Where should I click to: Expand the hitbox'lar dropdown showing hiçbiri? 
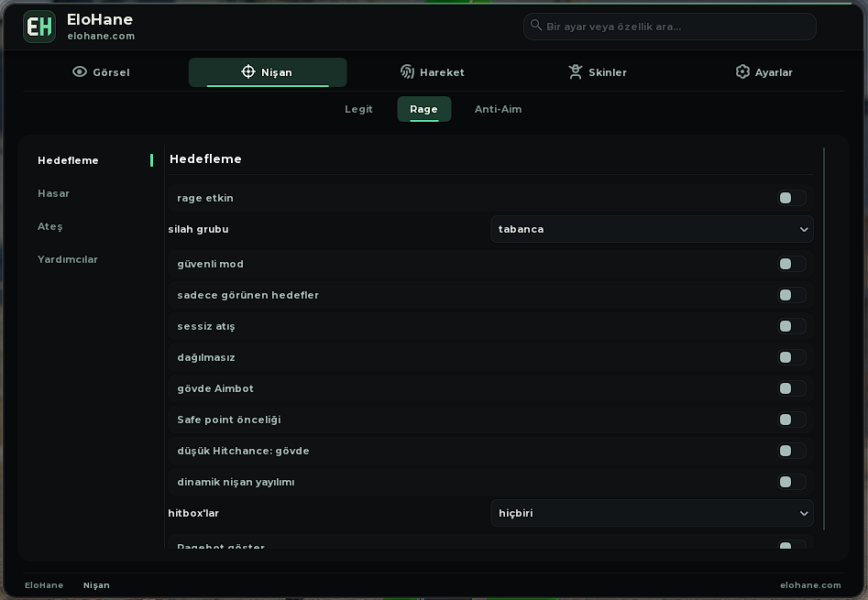[x=652, y=513]
